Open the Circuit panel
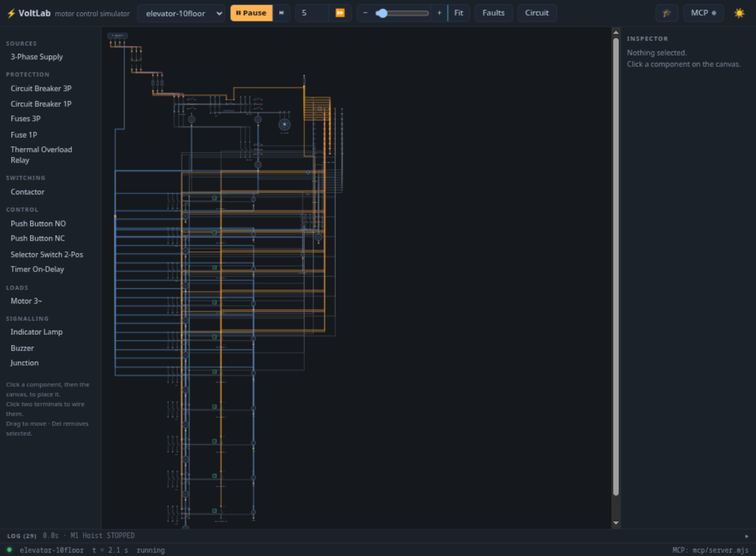 537,13
